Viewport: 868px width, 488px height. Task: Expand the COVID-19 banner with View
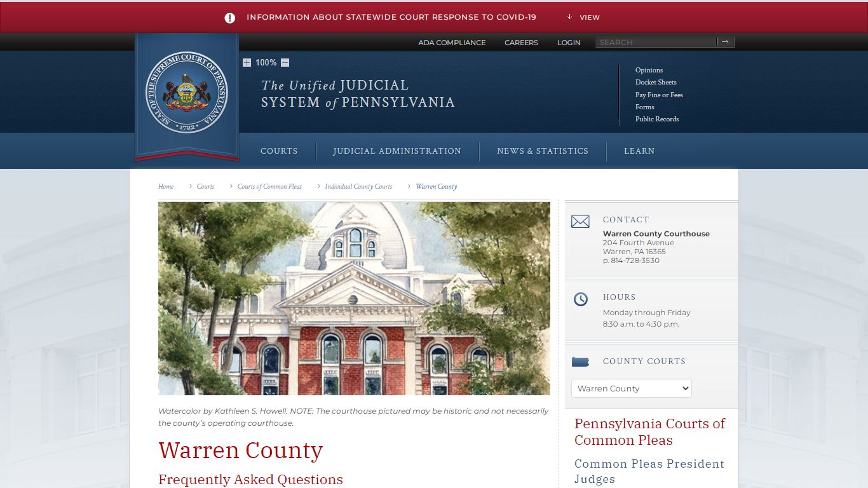click(x=583, y=17)
